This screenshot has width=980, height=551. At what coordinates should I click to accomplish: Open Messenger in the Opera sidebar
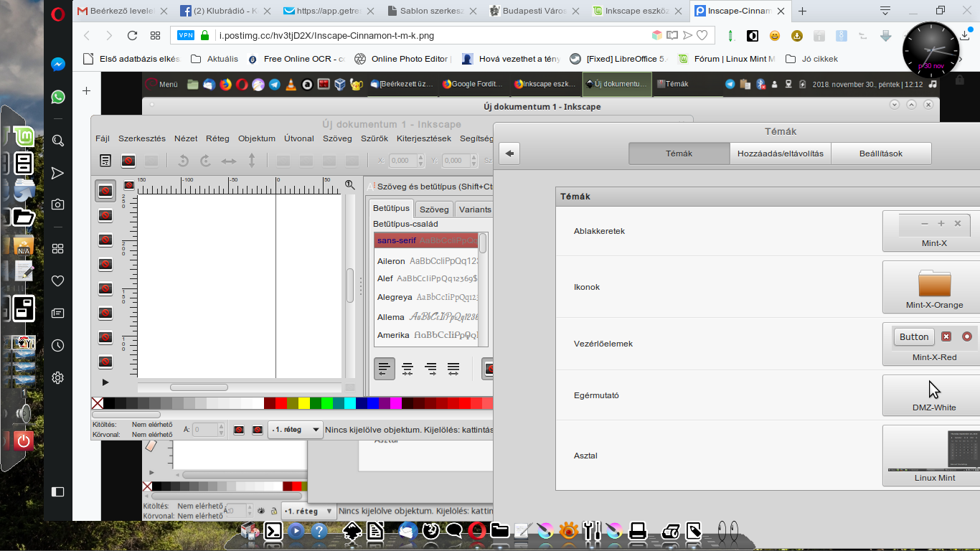(x=58, y=64)
